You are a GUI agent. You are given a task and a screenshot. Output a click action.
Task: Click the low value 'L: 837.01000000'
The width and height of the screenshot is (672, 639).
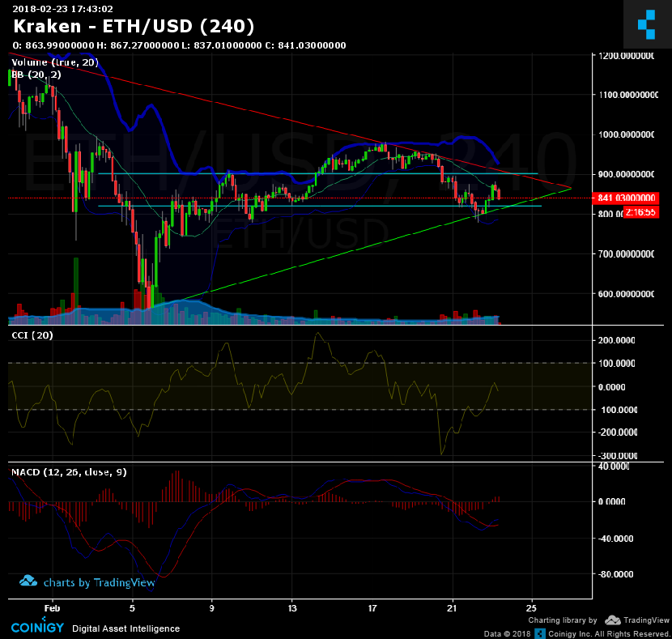222,45
